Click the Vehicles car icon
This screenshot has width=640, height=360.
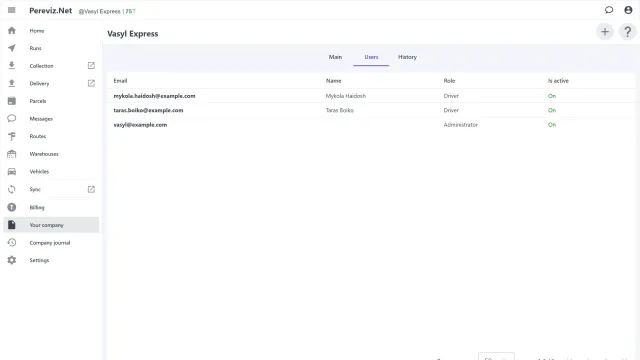[x=12, y=171]
